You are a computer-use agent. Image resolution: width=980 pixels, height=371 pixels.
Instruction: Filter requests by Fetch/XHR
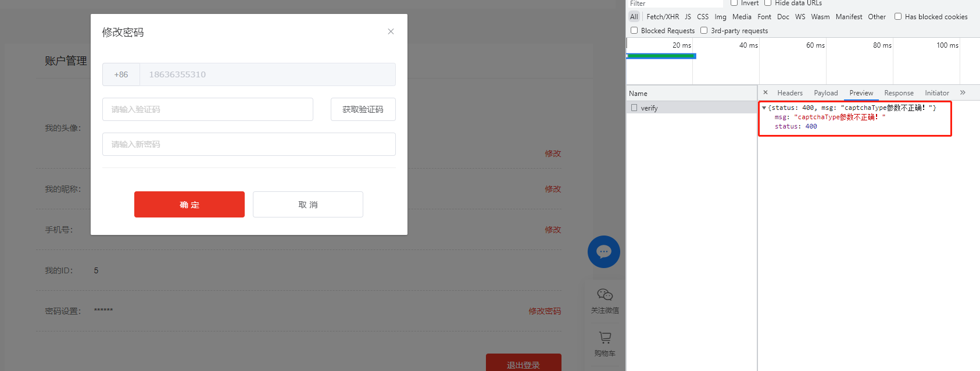tap(663, 17)
